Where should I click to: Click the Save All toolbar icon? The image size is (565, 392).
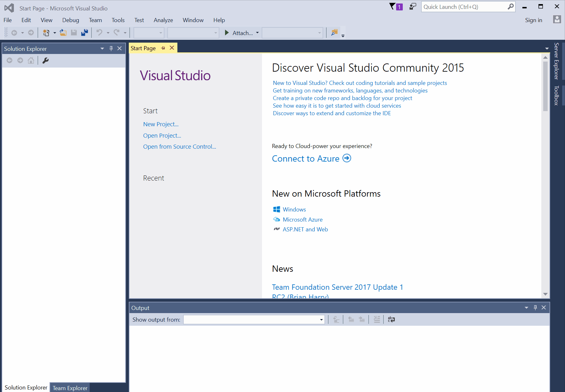click(x=85, y=33)
